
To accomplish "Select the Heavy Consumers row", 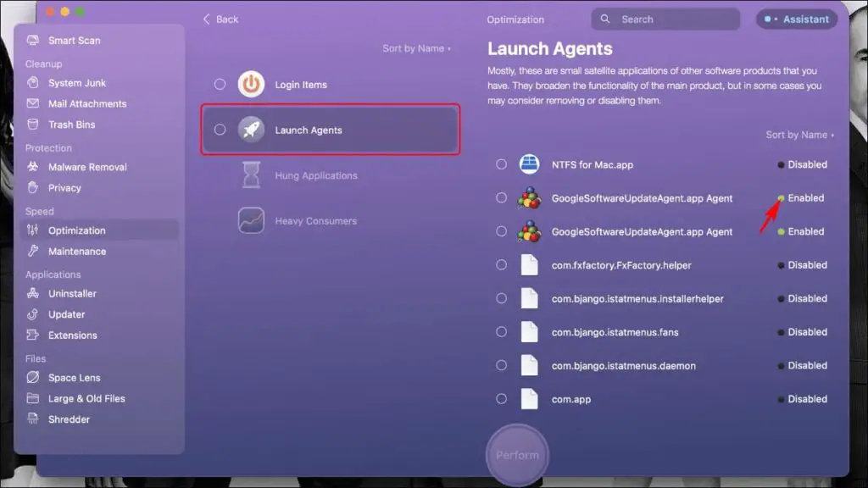I will 330,220.
